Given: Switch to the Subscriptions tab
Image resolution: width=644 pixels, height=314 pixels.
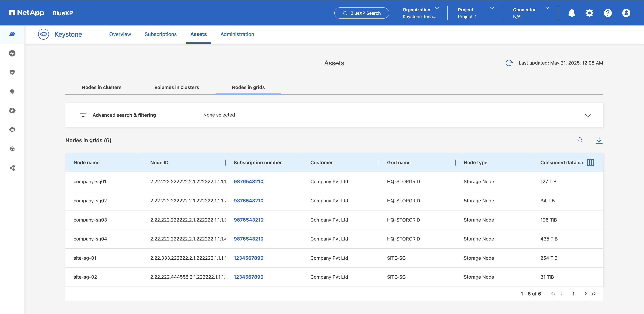Looking at the screenshot, I should (161, 34).
